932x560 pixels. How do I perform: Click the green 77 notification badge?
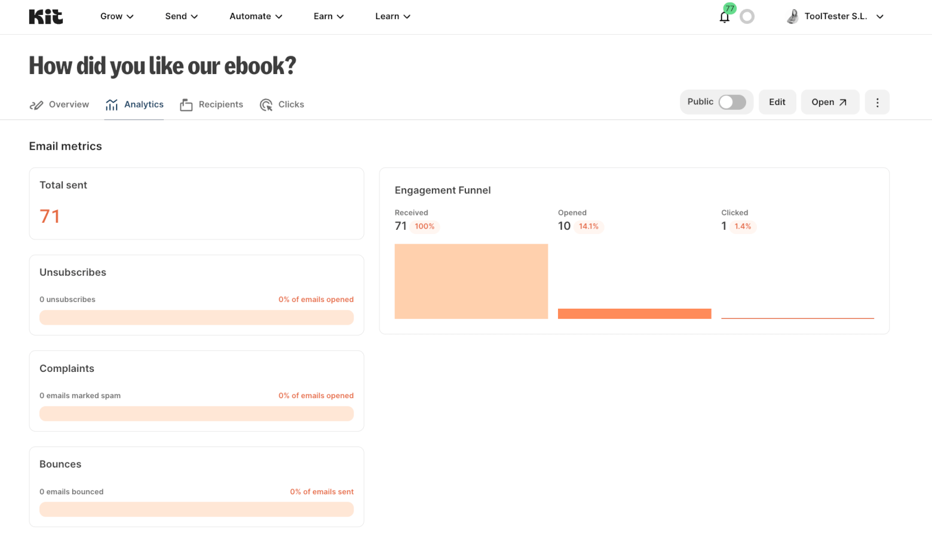pyautogui.click(x=729, y=8)
